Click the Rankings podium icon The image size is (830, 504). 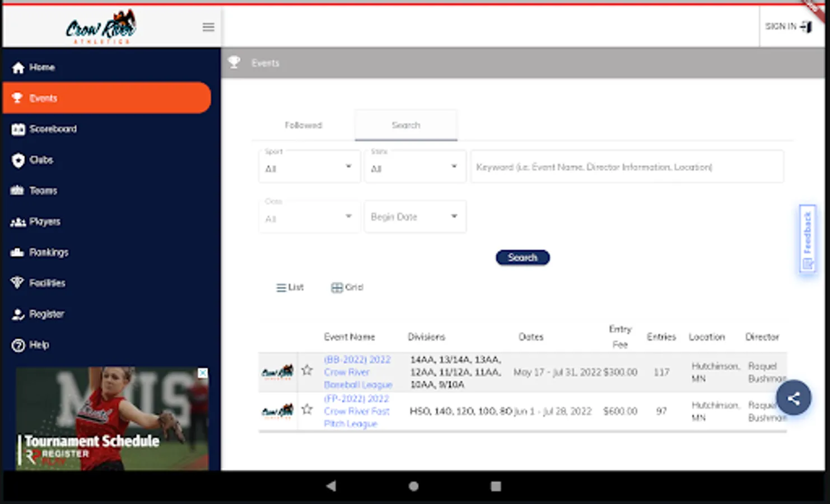point(17,253)
